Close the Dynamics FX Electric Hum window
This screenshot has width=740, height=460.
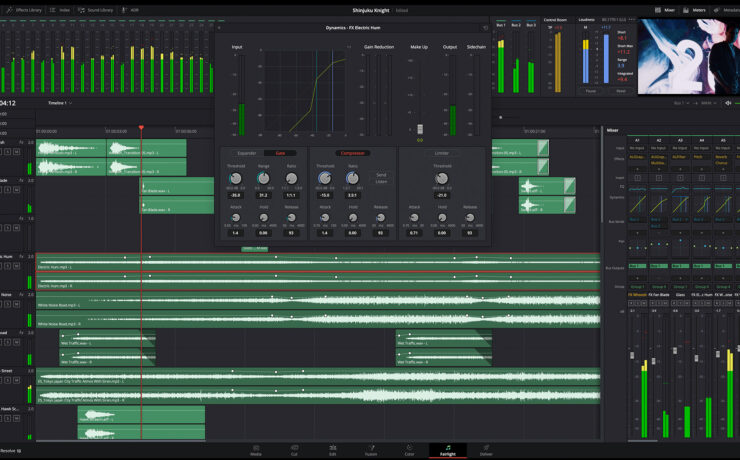point(219,28)
